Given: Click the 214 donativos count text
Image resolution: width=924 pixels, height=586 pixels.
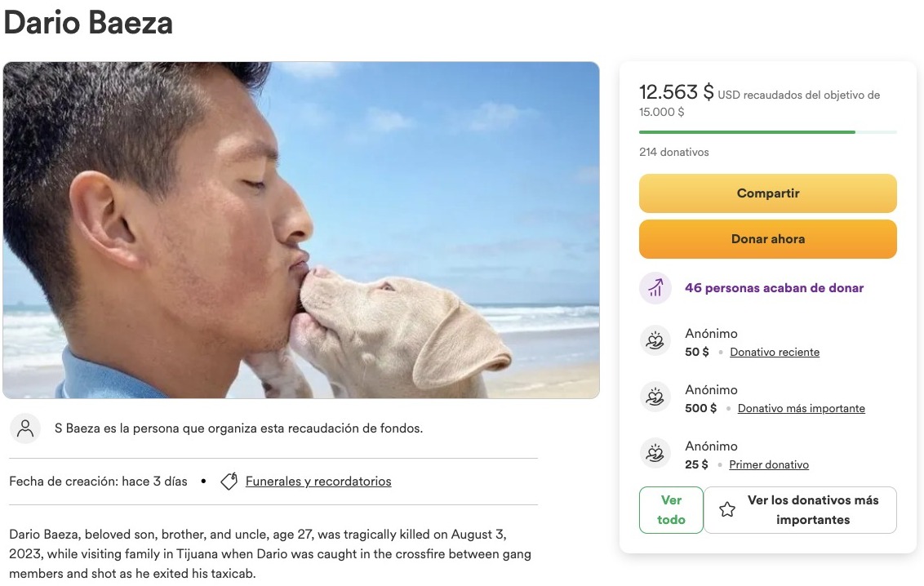Looking at the screenshot, I should tap(674, 153).
